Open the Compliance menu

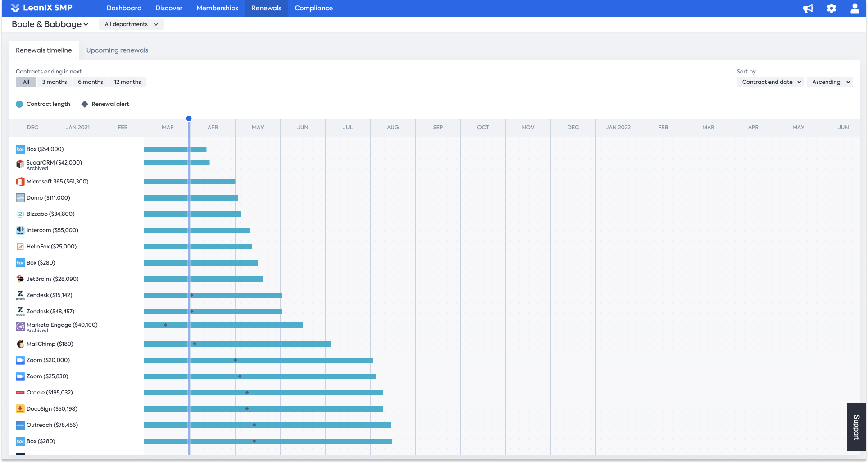[314, 8]
